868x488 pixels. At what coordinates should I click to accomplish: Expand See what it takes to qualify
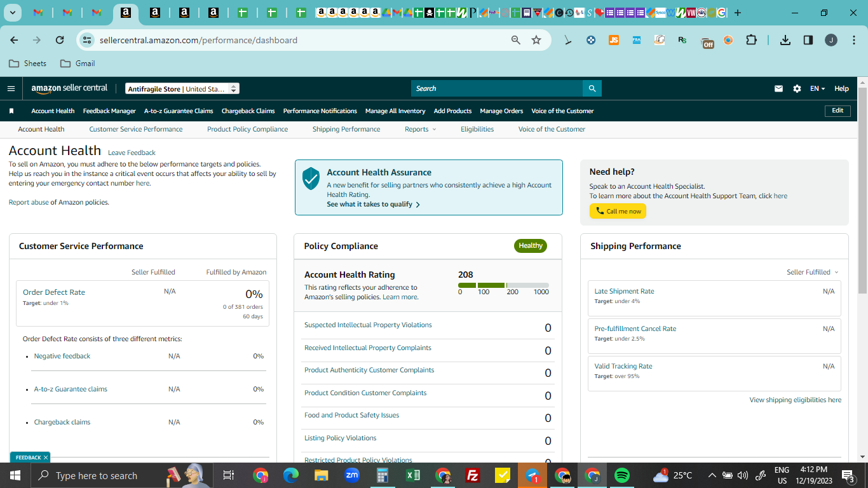373,205
